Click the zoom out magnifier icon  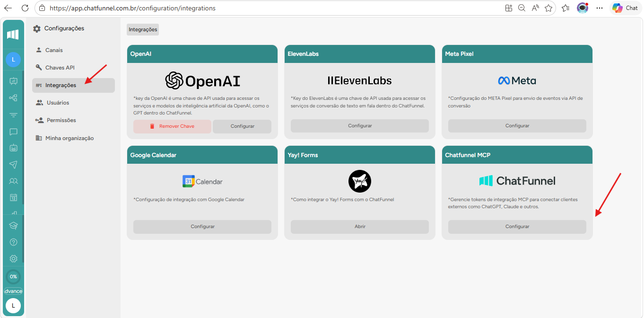click(522, 8)
